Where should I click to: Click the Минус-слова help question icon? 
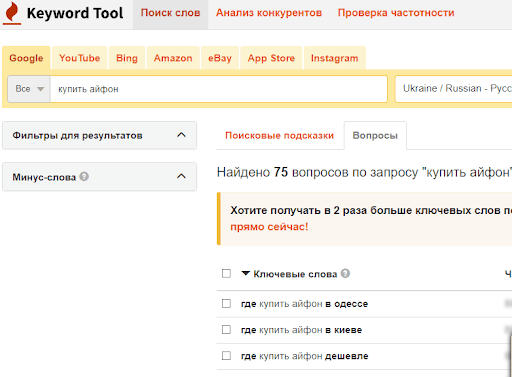[x=84, y=176]
